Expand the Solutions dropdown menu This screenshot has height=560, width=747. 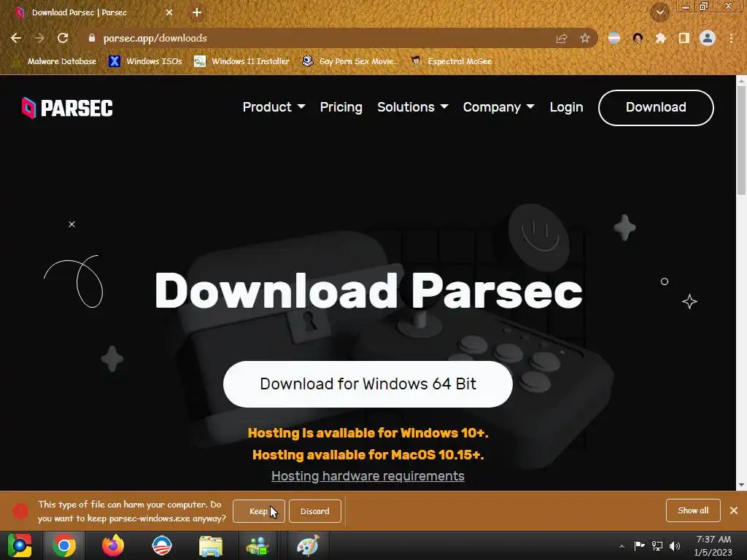tap(413, 107)
